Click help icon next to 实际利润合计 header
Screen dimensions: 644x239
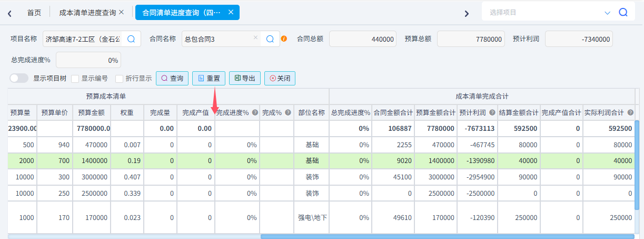[x=629, y=112]
